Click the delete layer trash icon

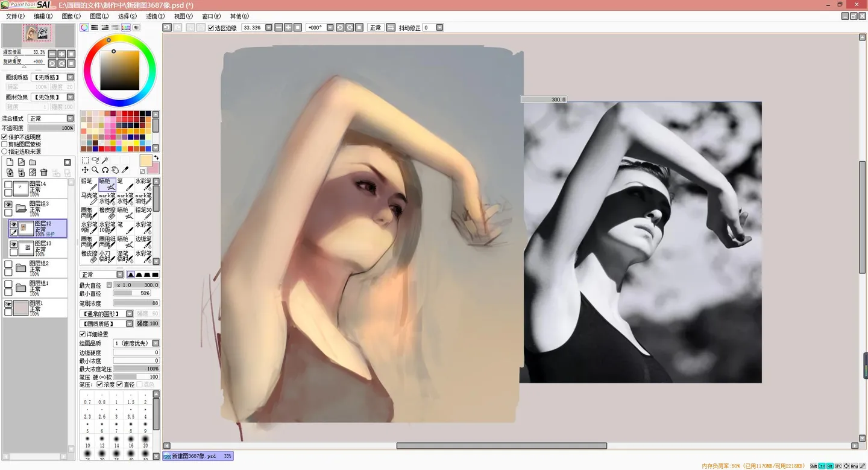tap(44, 173)
